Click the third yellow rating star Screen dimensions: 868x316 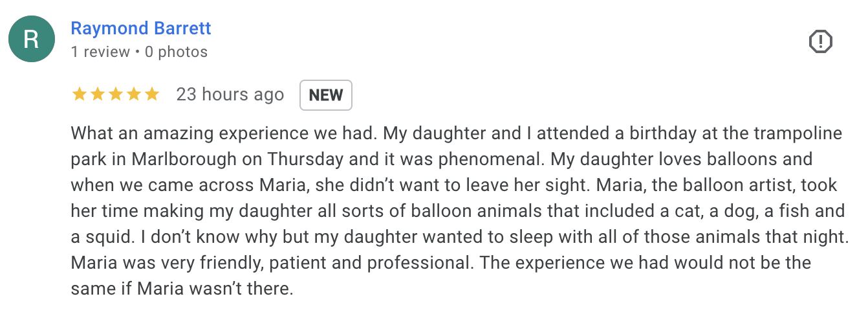pos(115,95)
